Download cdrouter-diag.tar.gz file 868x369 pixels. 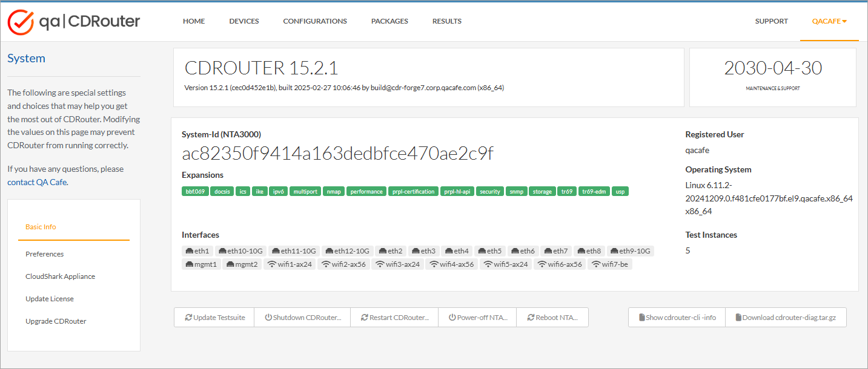click(x=786, y=318)
